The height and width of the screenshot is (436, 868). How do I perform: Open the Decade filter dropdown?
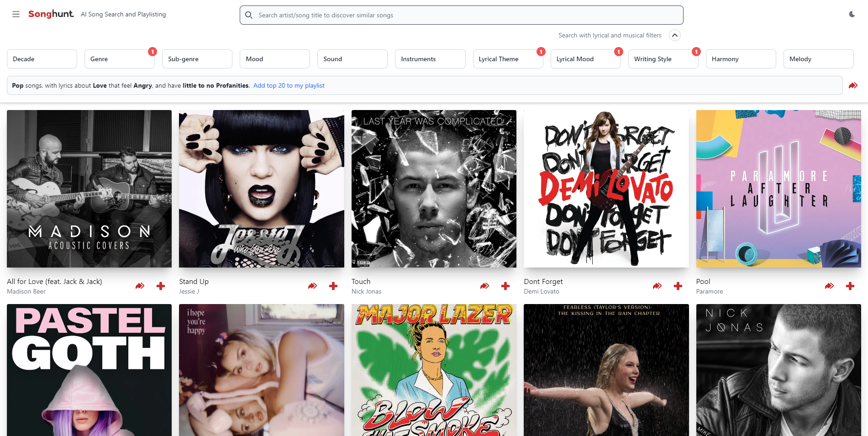click(x=42, y=59)
